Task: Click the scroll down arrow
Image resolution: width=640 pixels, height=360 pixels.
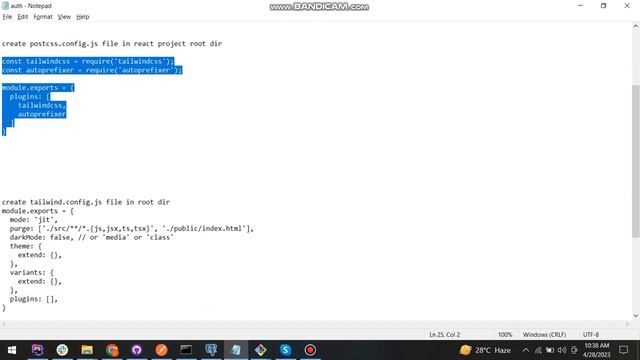Action: tap(636, 316)
